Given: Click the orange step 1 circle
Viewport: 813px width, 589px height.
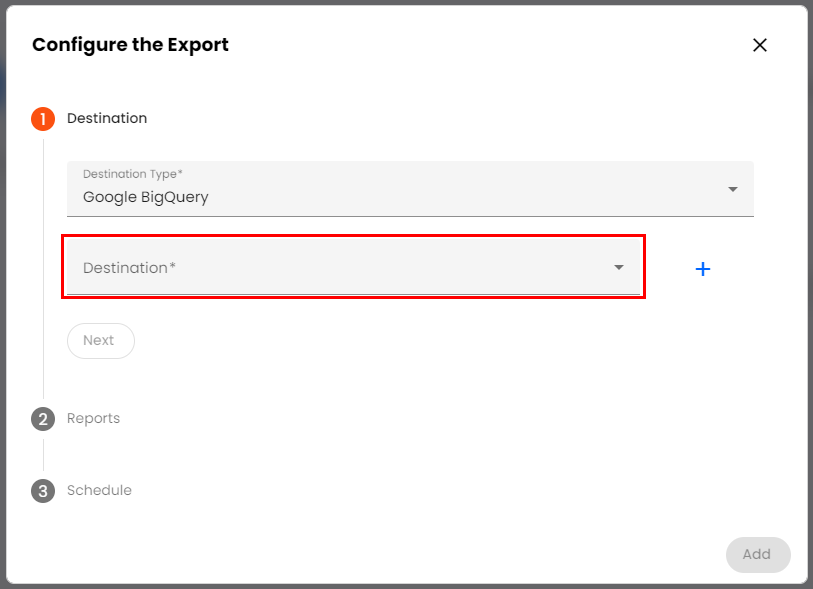Looking at the screenshot, I should (x=43, y=119).
